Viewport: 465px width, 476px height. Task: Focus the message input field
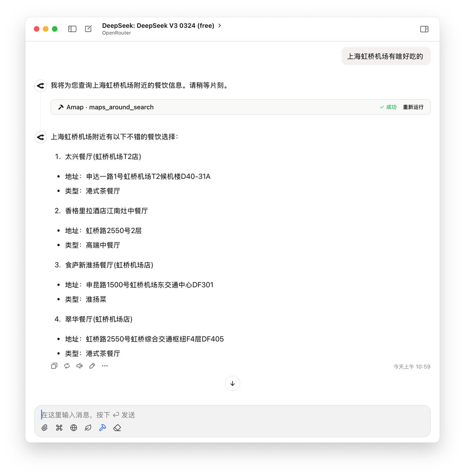(232, 415)
